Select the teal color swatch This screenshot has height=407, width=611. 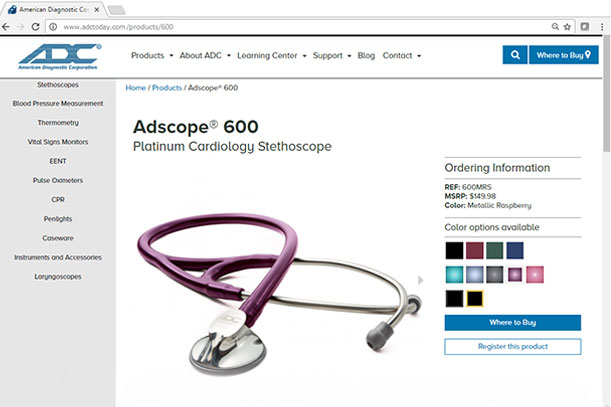tap(454, 274)
